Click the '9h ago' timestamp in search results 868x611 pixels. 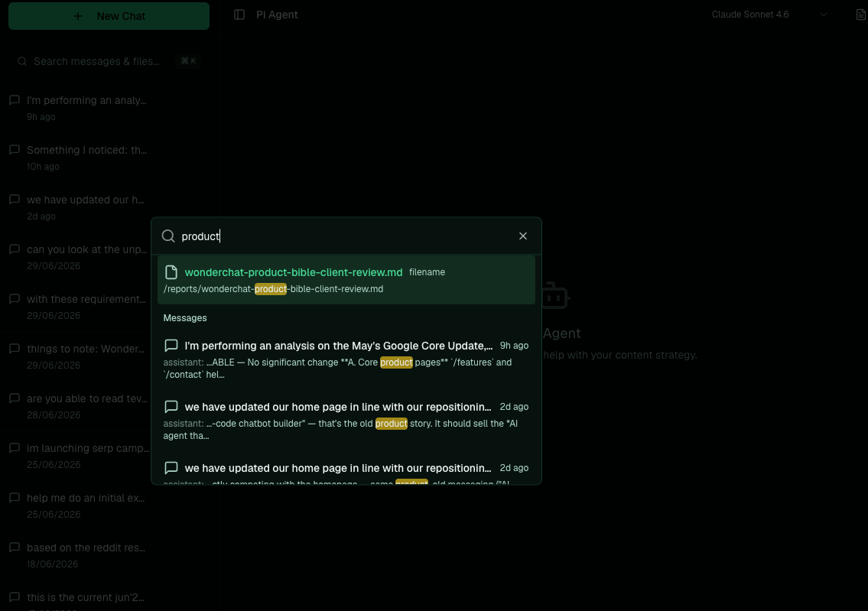[514, 346]
